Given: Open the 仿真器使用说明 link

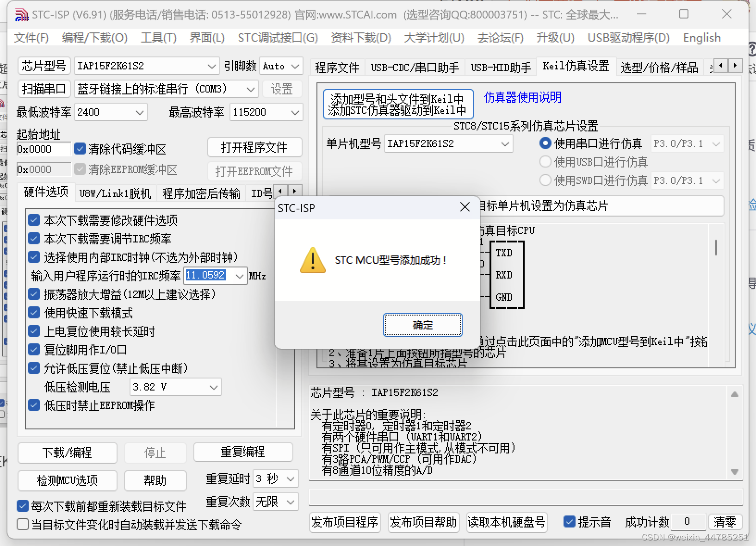Looking at the screenshot, I should 522,98.
